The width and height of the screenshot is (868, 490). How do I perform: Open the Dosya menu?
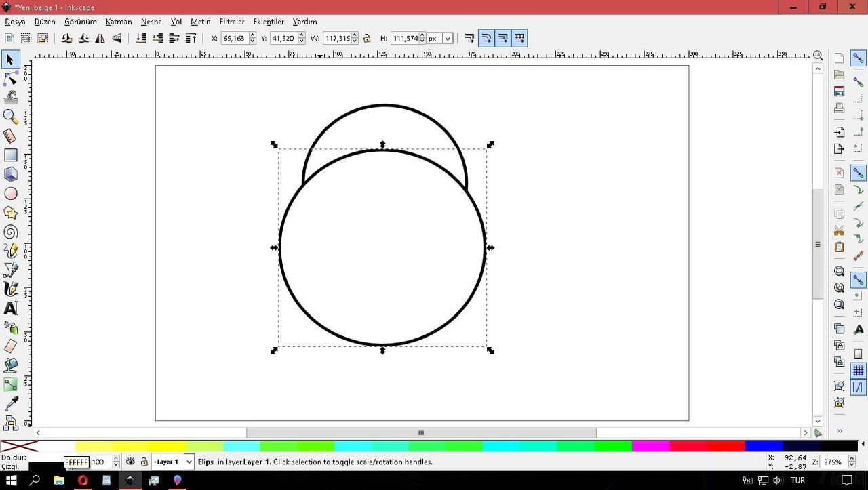click(x=15, y=22)
